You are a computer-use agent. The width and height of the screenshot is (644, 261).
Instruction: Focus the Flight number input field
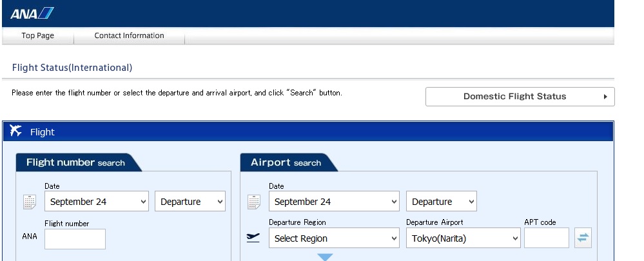75,238
